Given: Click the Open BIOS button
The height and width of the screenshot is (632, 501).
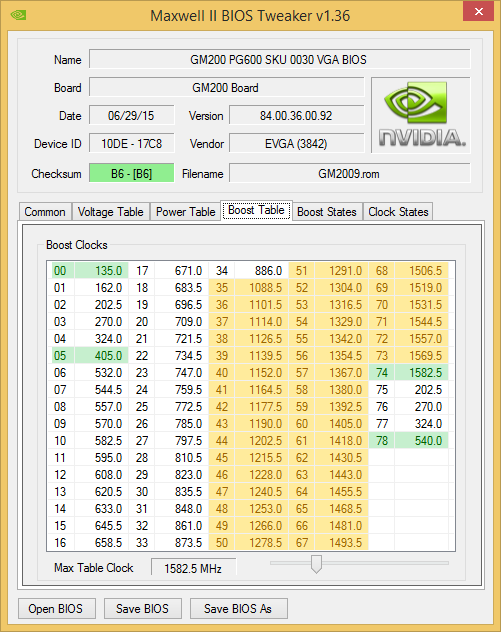Looking at the screenshot, I should [x=56, y=608].
